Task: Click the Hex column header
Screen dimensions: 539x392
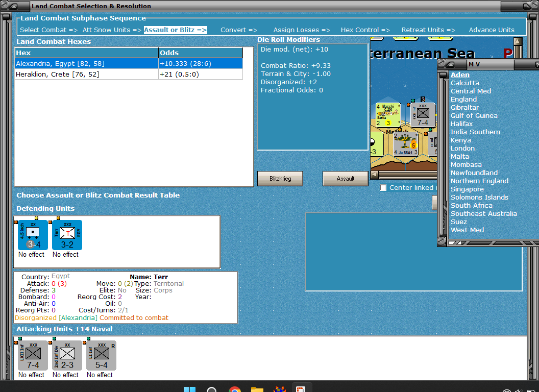Action: 86,53
